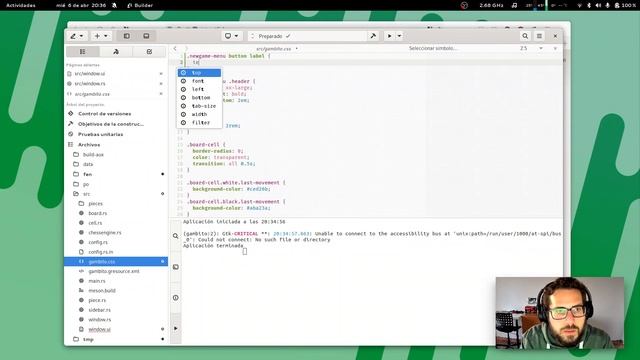The width and height of the screenshot is (640, 360).
Task: Open sidebar.rs in the file tree
Action: pyautogui.click(x=99, y=310)
